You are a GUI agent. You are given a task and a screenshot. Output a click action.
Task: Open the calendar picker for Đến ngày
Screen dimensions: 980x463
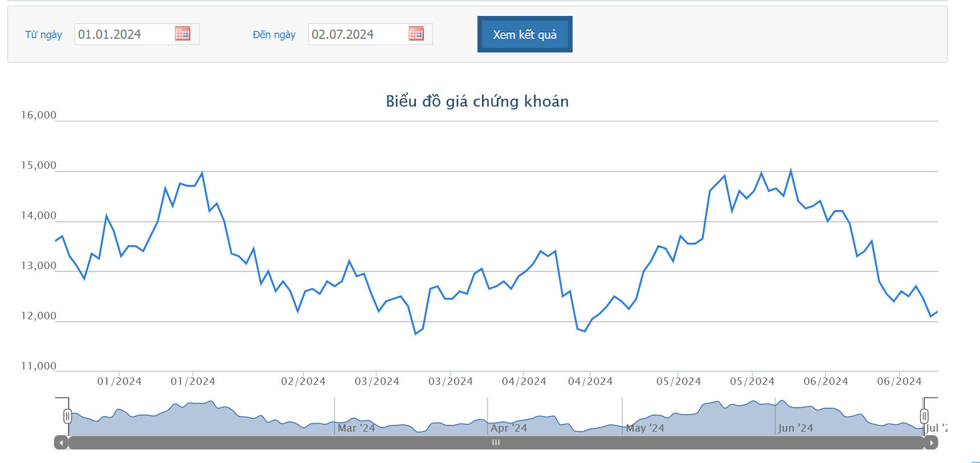point(416,34)
